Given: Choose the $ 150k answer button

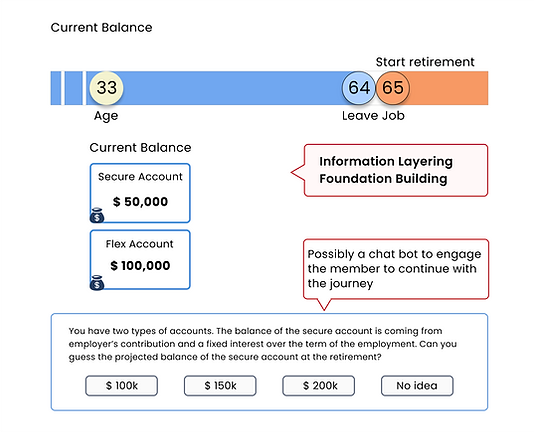Looking at the screenshot, I should tap(220, 386).
